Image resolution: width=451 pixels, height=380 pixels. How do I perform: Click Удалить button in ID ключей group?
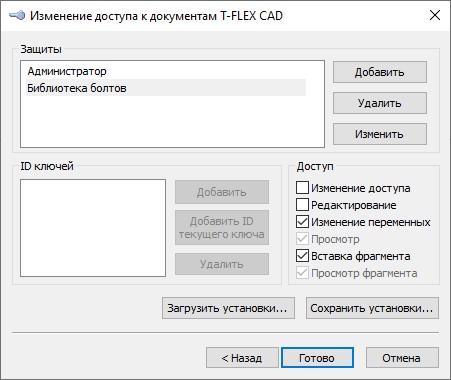coord(222,264)
